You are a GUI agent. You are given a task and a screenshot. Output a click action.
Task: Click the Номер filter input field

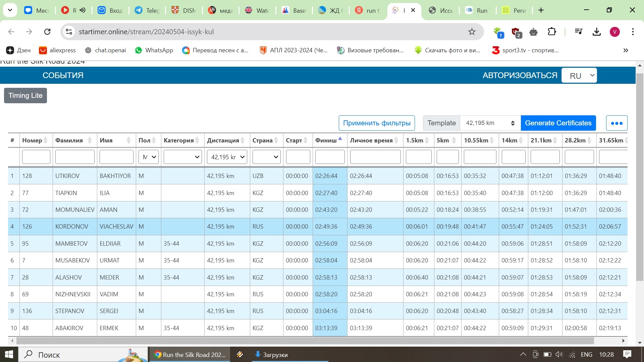pos(36,157)
